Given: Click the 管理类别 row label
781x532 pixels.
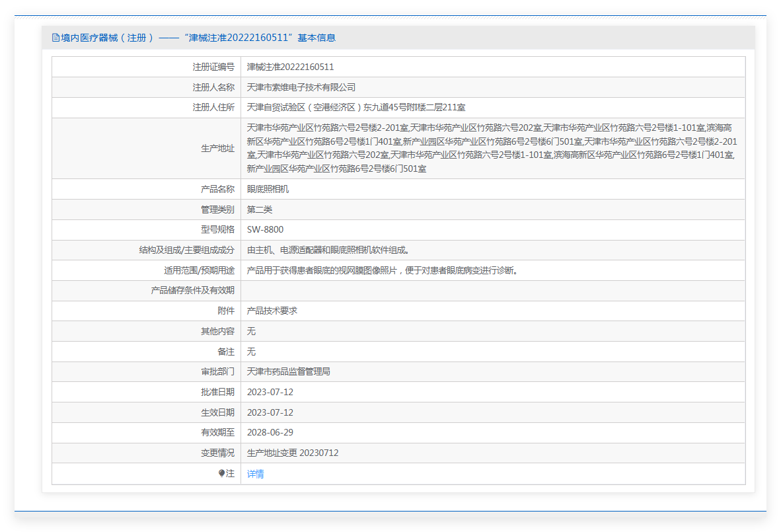Looking at the screenshot, I should pyautogui.click(x=217, y=209).
